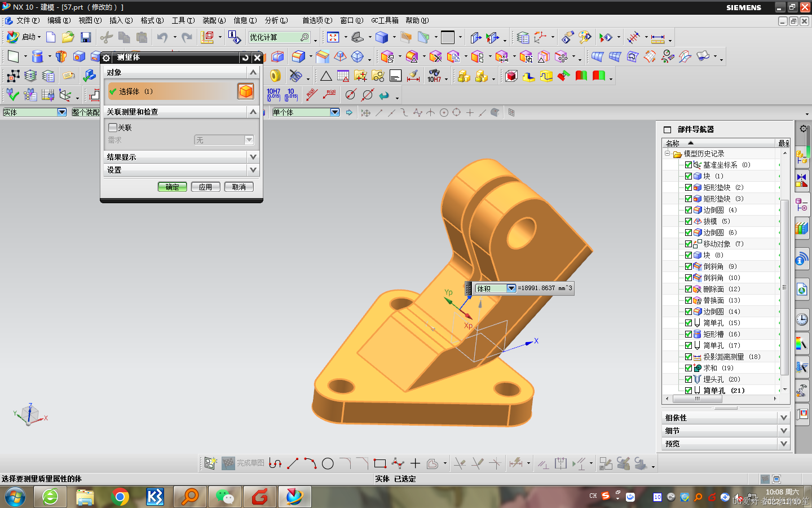Image resolution: width=812 pixels, height=508 pixels.
Task: Click the measure body cube icon in dialog
Action: (x=246, y=91)
